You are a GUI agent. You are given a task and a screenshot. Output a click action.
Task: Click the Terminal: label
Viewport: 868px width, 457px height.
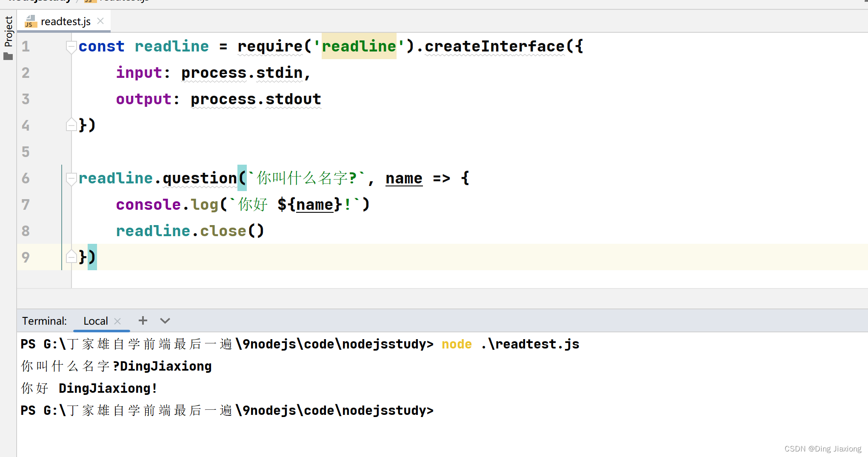[x=44, y=321]
